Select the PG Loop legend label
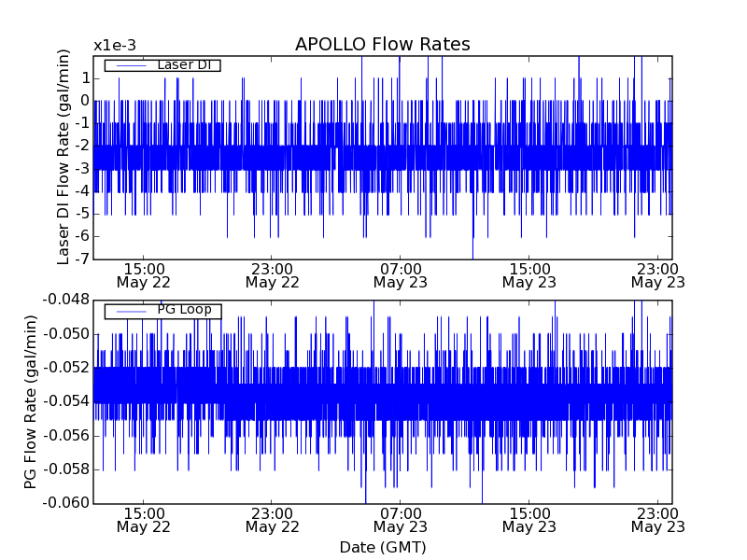 click(184, 310)
